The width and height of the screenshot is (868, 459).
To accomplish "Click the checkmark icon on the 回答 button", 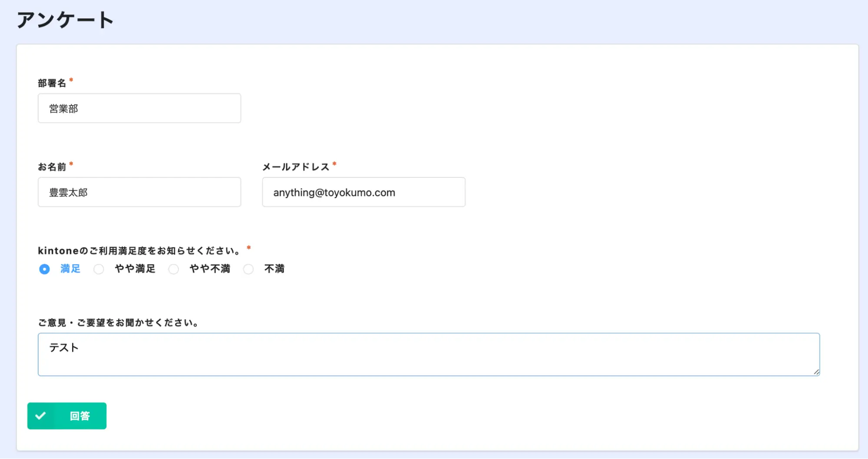I will click(x=40, y=416).
